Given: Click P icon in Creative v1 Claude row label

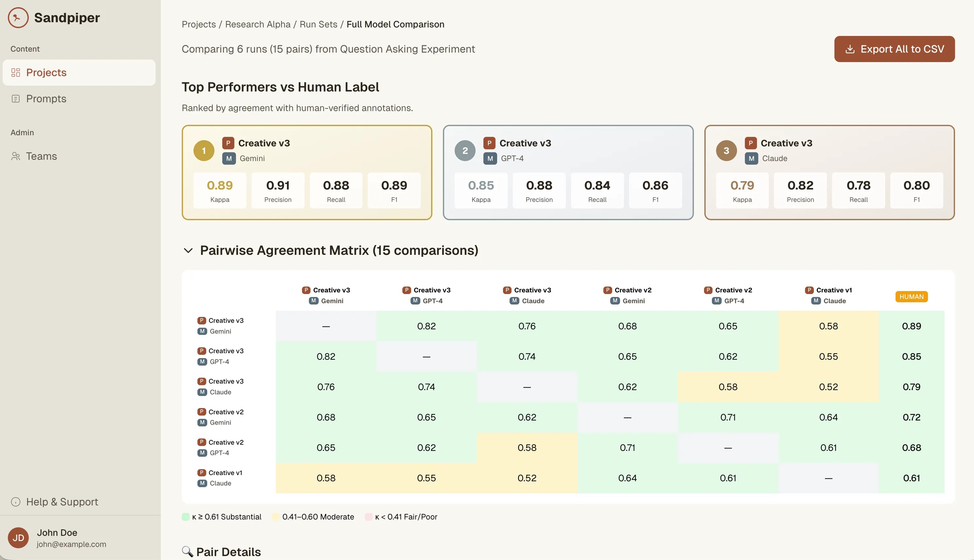Looking at the screenshot, I should pos(202,472).
